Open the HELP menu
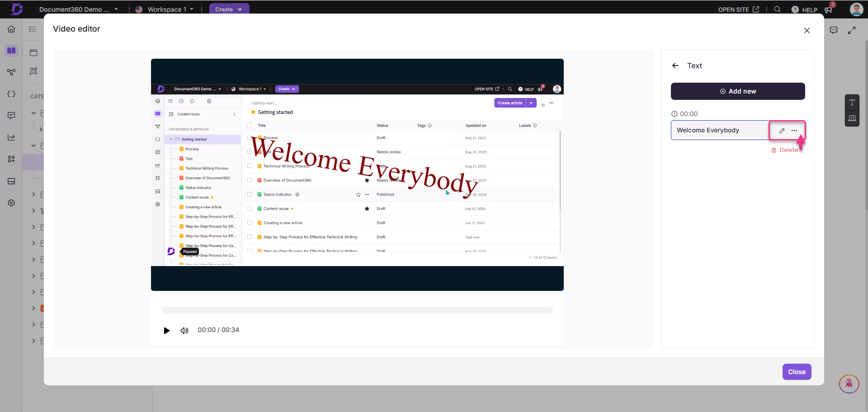Screen dimensions: 868x412 (x=804, y=9)
